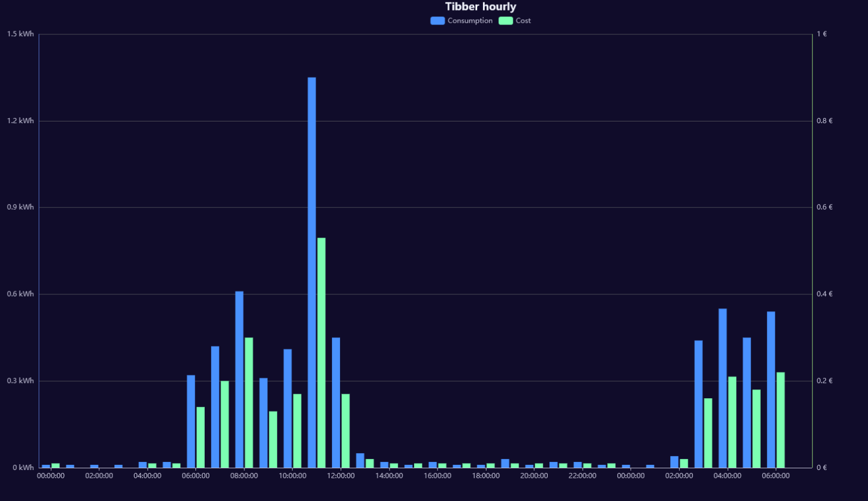This screenshot has width=868, height=501.
Task: Click the 0 kWh left axis label
Action: click(23, 468)
